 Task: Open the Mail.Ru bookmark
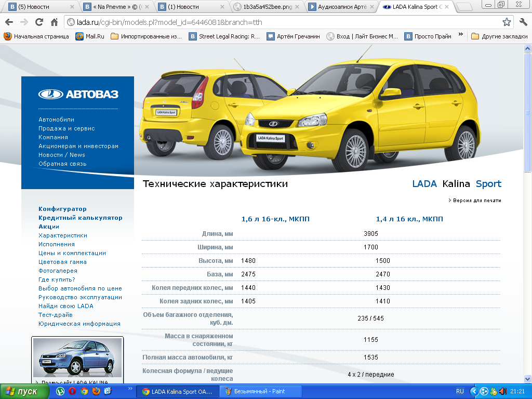(90, 36)
